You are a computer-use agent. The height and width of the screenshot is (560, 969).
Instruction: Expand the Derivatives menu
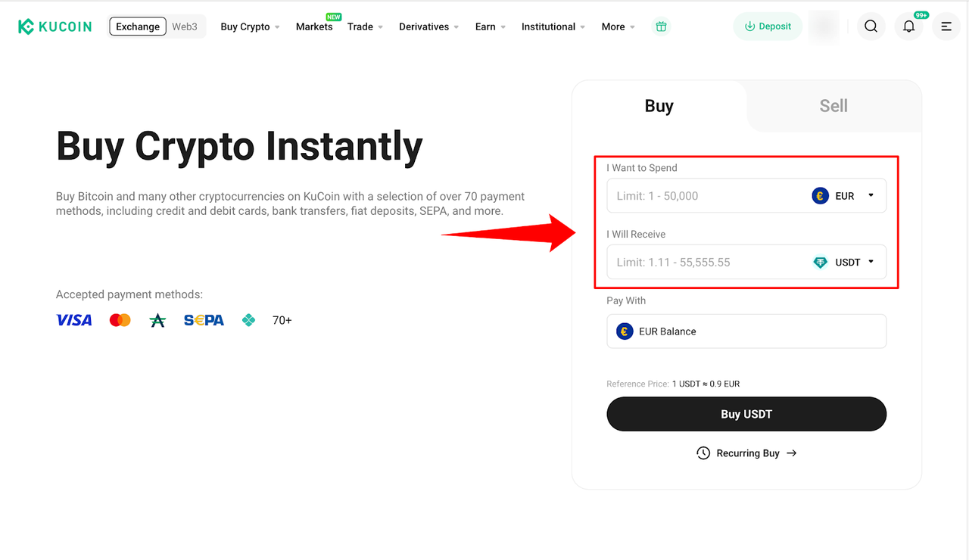(429, 26)
